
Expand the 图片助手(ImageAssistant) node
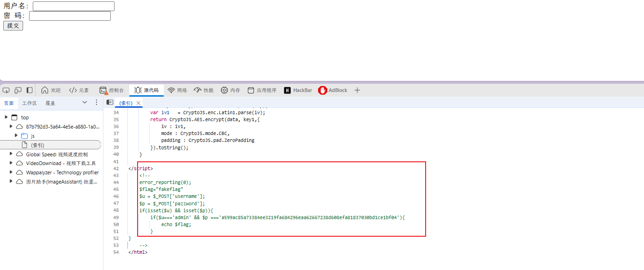[11, 181]
